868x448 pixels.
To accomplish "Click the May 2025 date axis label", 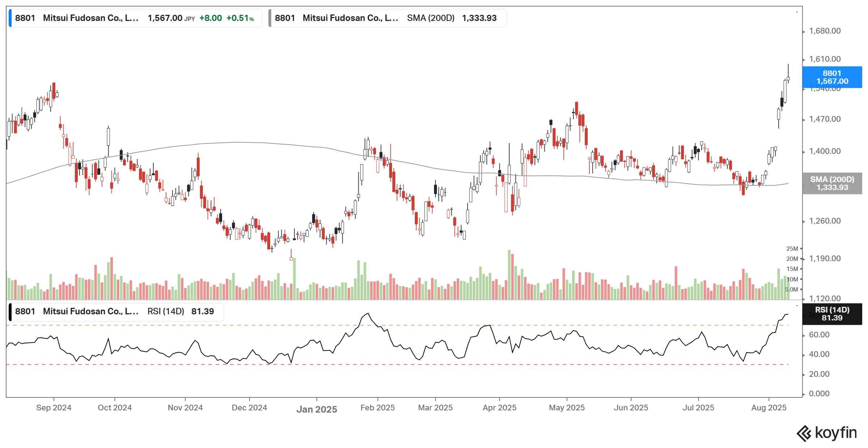I will coord(566,408).
